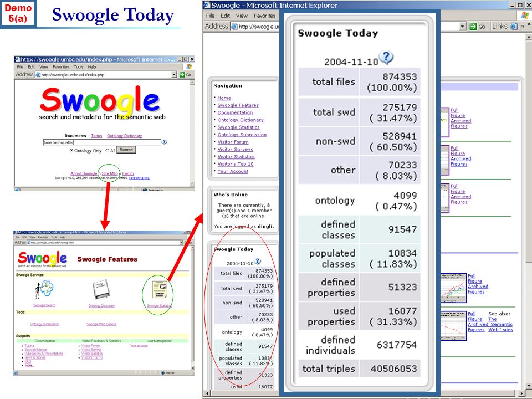Click the help icon in the enlarged Swoogle Today panel

(386, 57)
